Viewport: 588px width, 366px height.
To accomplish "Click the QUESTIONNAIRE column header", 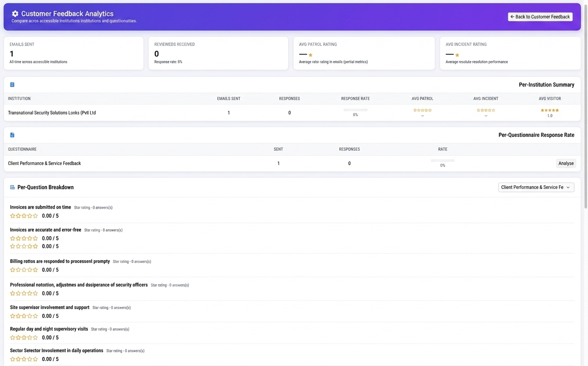I will (22, 149).
